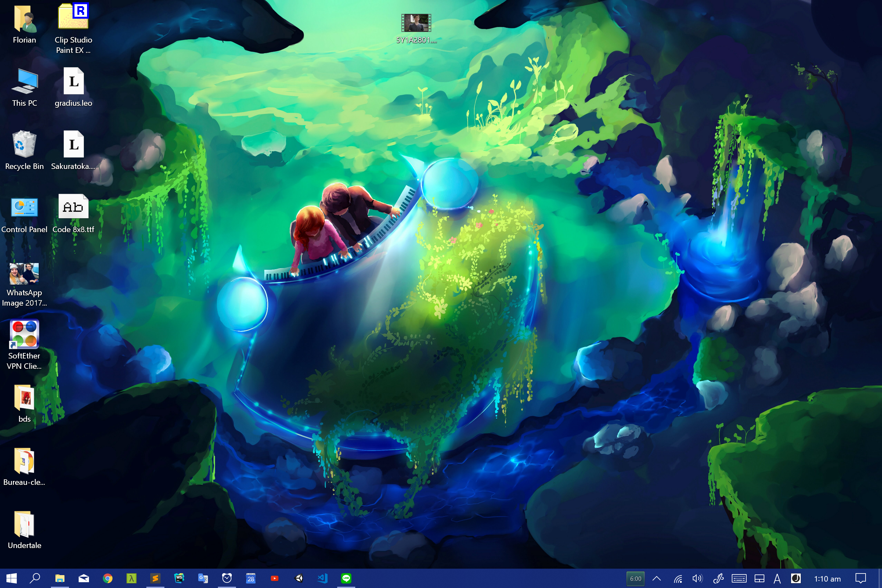Launch Sublime Text from taskbar
This screenshot has width=882, height=588.
pyautogui.click(x=155, y=578)
